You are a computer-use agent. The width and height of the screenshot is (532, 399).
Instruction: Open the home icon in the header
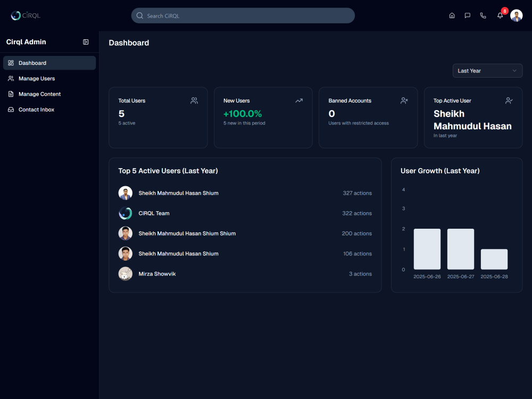click(x=452, y=15)
